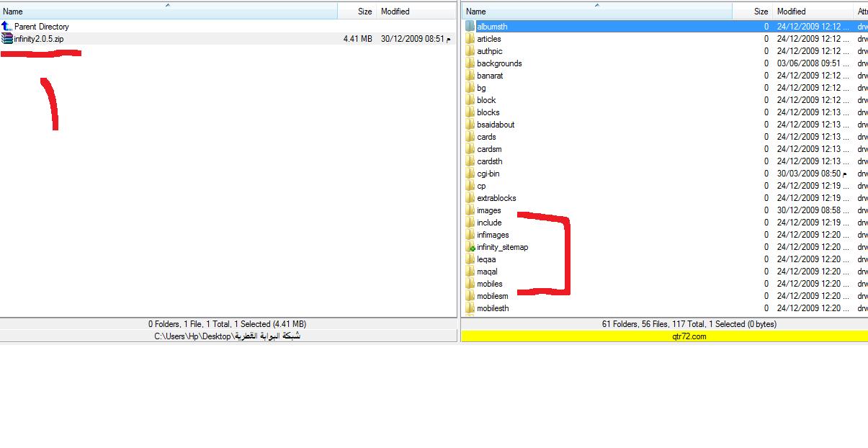
Task: Click the infinity_sitemap folder icon
Action: click(x=470, y=247)
